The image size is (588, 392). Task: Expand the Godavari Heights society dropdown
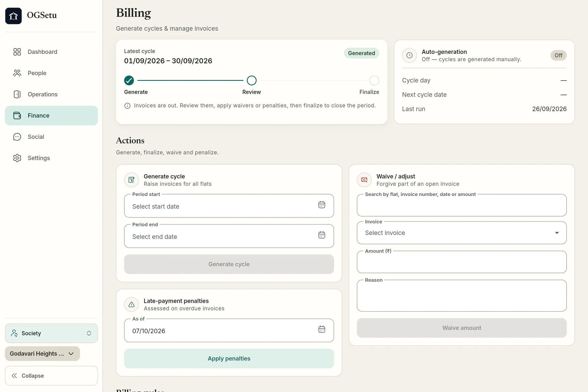tap(42, 354)
